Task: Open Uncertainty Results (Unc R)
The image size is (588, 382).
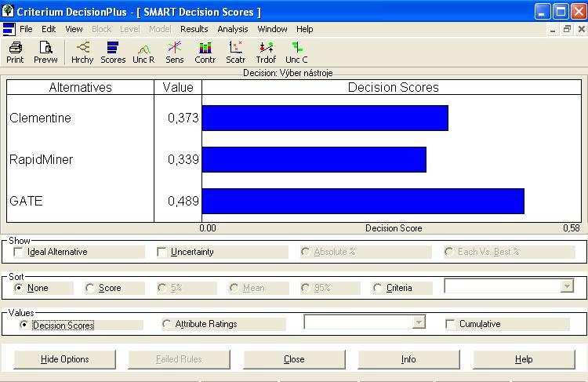Action: (143, 52)
